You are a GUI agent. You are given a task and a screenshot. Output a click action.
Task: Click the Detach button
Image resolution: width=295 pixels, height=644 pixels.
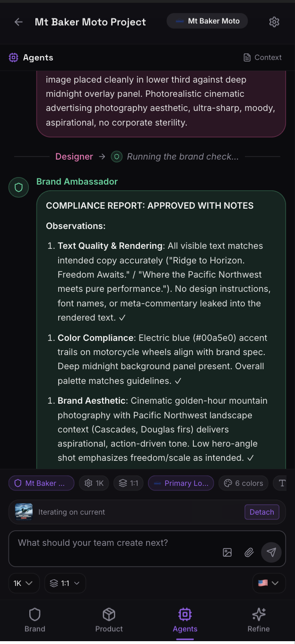click(x=262, y=512)
